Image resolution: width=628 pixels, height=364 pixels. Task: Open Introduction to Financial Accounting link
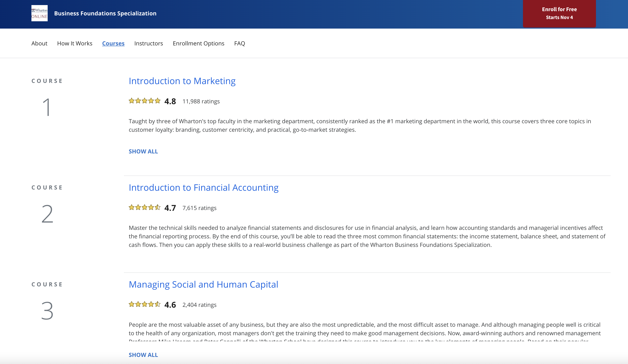203,188
